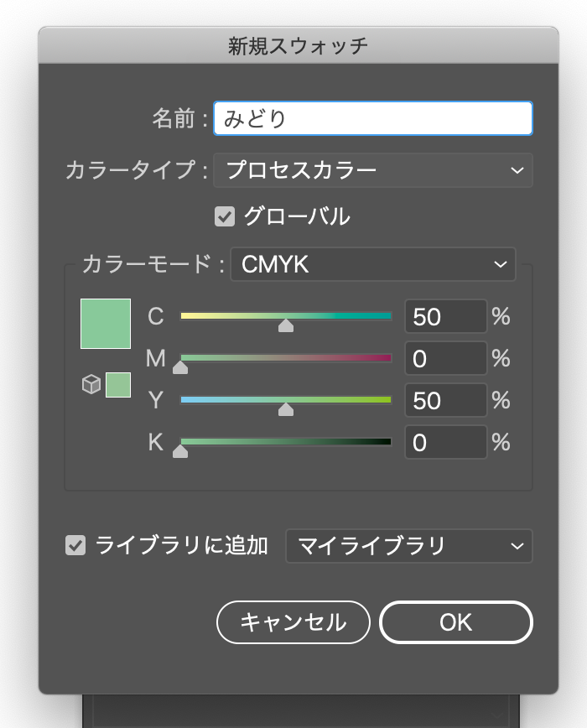The image size is (587, 728).
Task: Click the out-of-gamut cube warning icon
Action: (91, 385)
